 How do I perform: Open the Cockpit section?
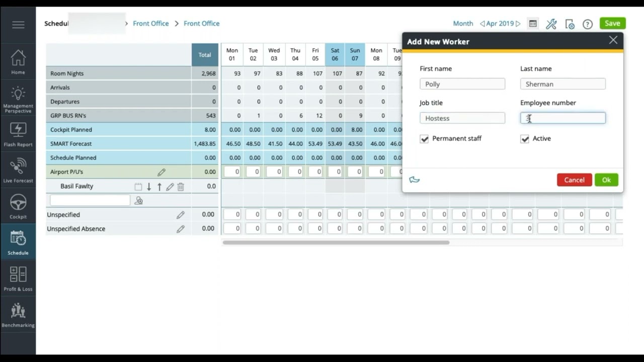pyautogui.click(x=18, y=206)
